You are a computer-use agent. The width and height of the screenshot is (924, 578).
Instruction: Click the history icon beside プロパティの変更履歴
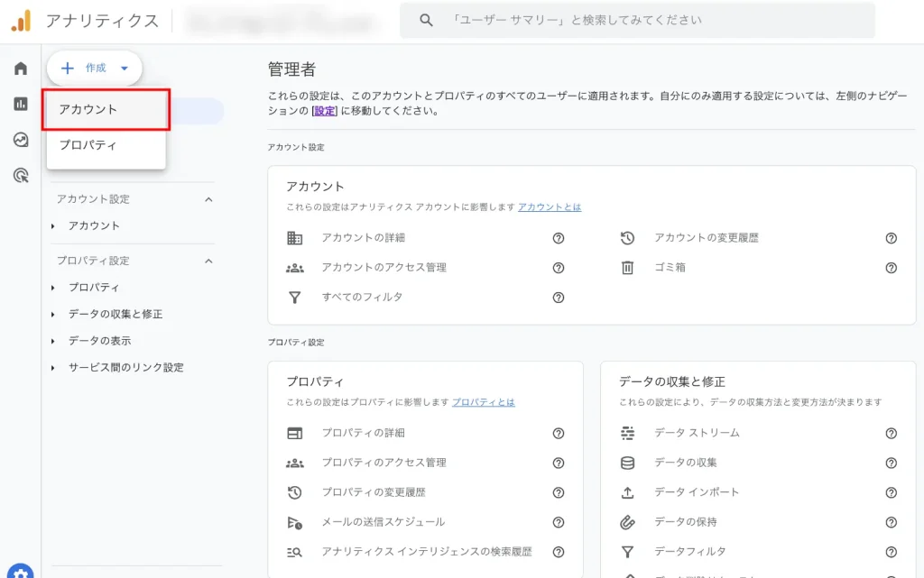click(295, 492)
